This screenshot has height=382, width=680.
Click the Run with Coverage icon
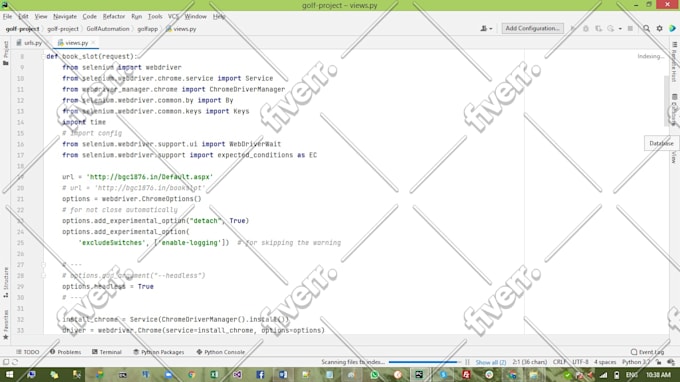tap(598, 29)
